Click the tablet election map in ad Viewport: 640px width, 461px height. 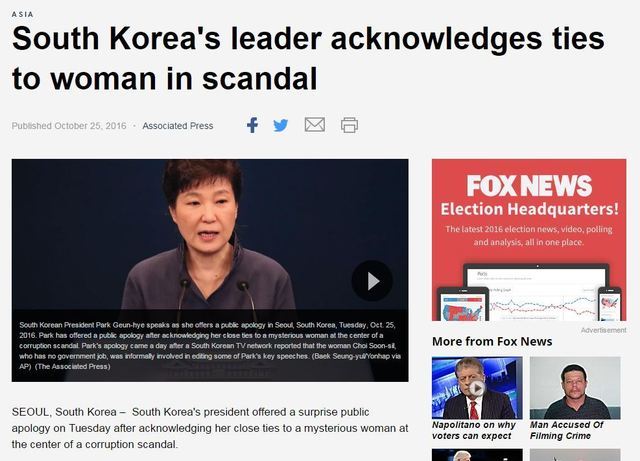(x=462, y=305)
